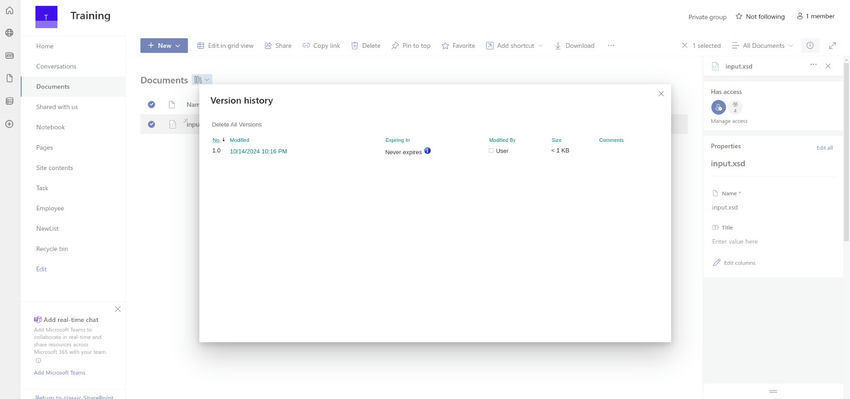Viewport: 850px width, 399px height.
Task: Click Return to classic SharePoint link
Action: (74, 397)
